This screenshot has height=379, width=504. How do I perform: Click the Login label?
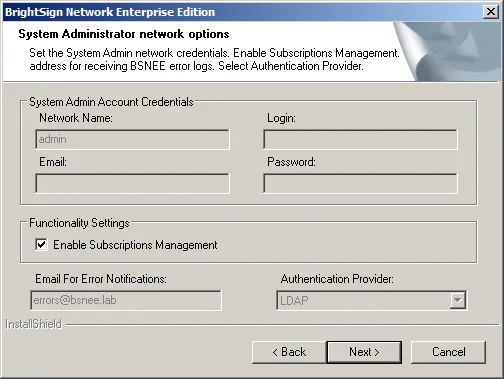tap(281, 118)
